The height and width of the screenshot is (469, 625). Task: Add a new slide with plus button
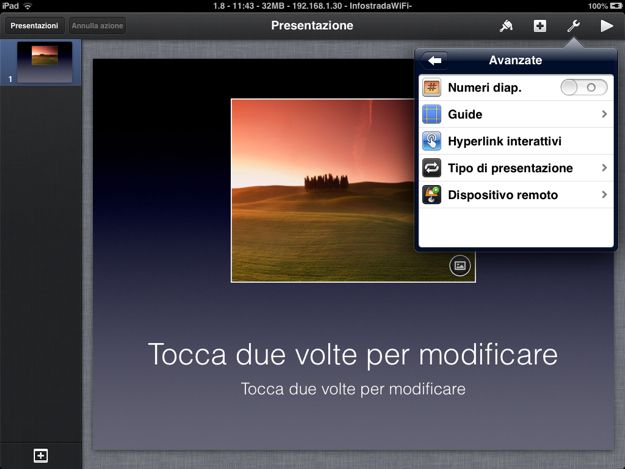coord(40,455)
